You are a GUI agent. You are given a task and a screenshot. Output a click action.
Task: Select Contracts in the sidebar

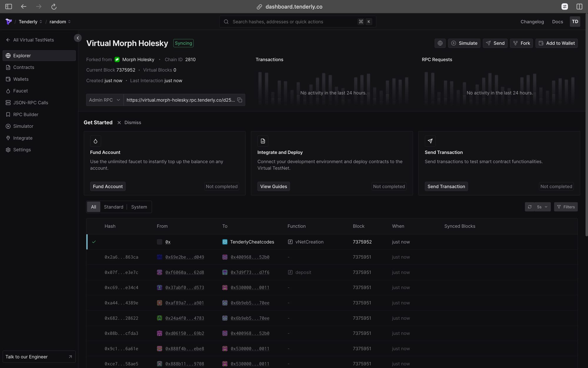(23, 67)
